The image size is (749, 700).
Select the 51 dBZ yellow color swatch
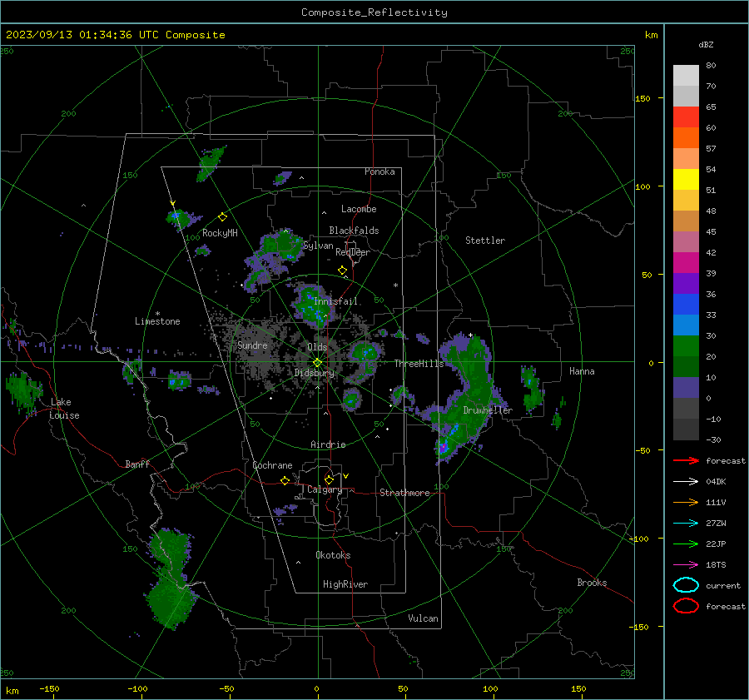click(x=686, y=179)
